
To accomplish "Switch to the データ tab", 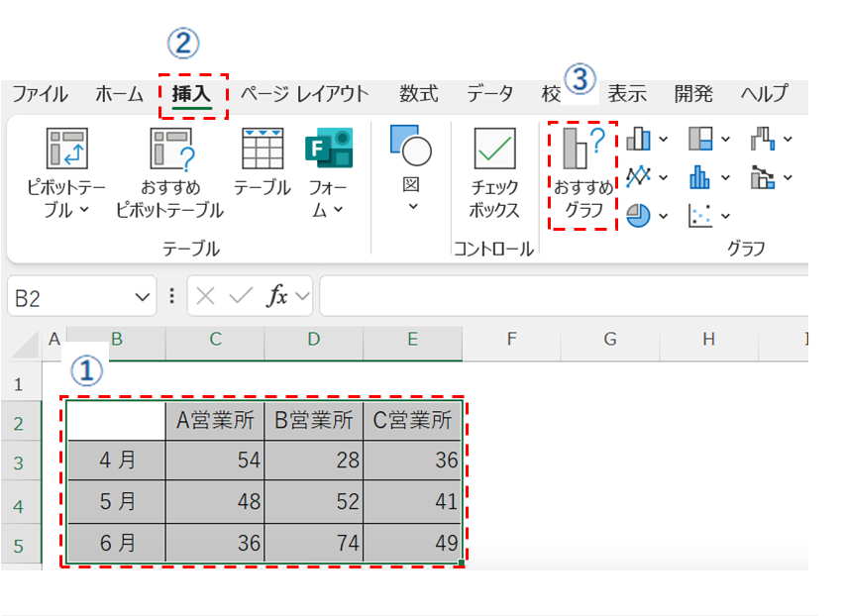I will [490, 94].
